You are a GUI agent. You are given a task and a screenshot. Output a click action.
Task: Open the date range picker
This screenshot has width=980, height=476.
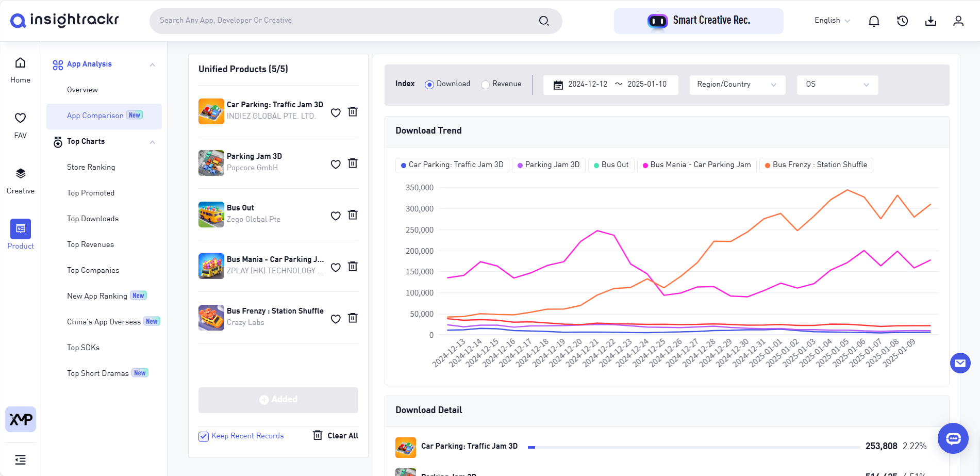pos(610,85)
